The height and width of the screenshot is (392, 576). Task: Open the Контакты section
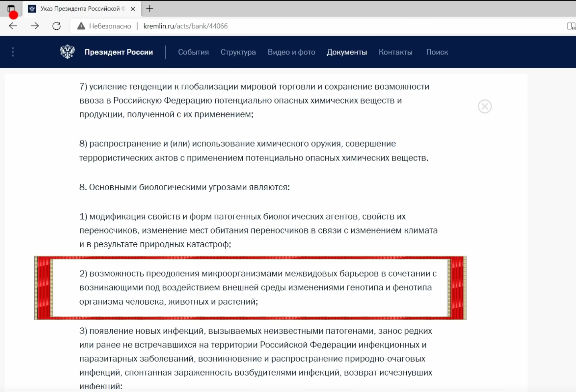[395, 52]
